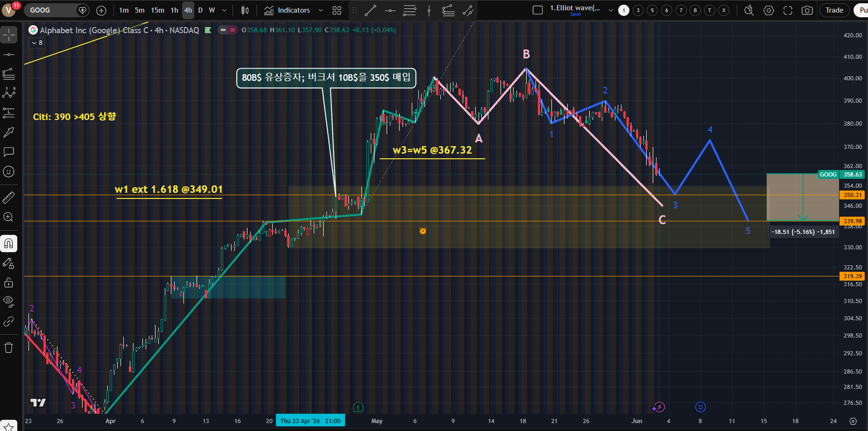868x431 pixels.
Task: Open the emoji icons tool
Action: [9, 171]
